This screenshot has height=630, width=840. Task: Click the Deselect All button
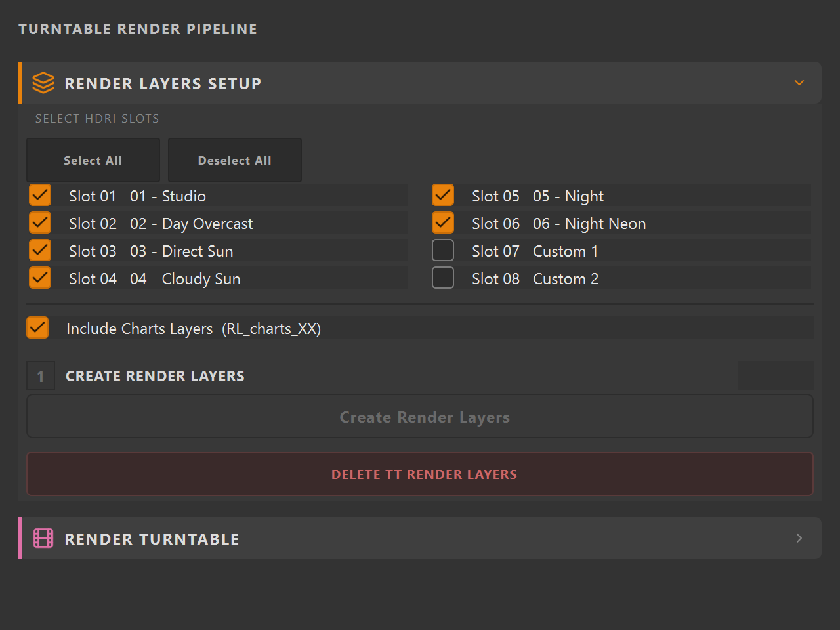pos(235,160)
